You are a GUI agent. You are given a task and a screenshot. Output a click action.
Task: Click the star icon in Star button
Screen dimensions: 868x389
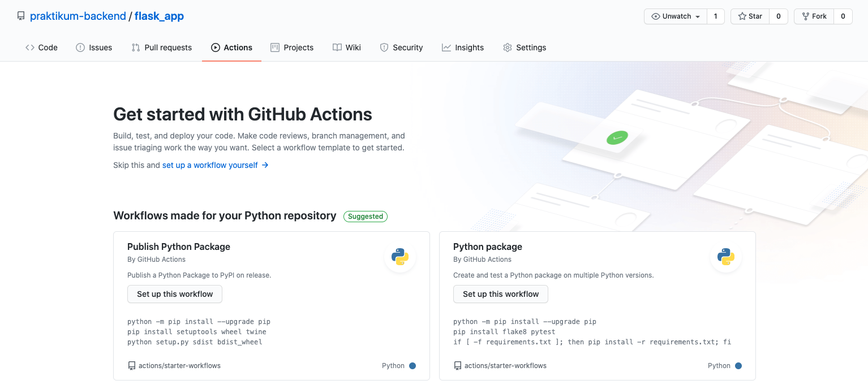[742, 16]
